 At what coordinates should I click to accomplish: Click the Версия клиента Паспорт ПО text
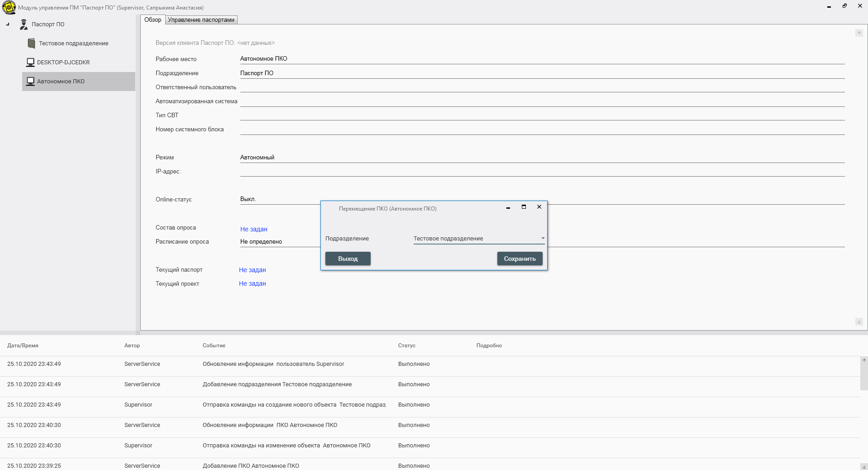click(215, 43)
